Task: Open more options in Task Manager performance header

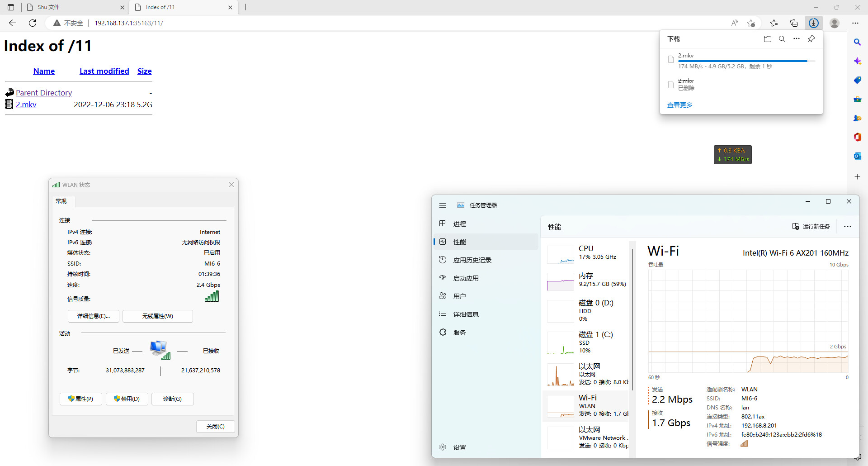Action: click(848, 227)
